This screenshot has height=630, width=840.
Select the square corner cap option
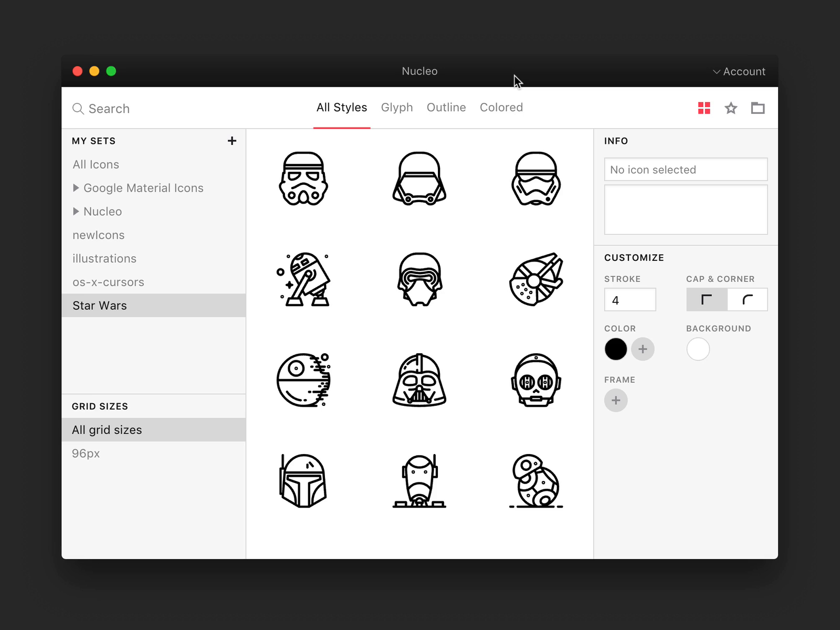[x=707, y=300]
